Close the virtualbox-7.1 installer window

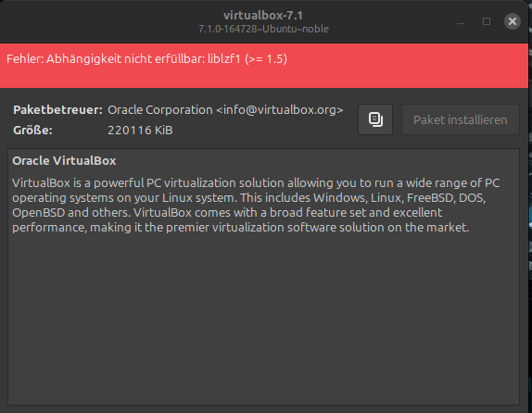pyautogui.click(x=513, y=21)
